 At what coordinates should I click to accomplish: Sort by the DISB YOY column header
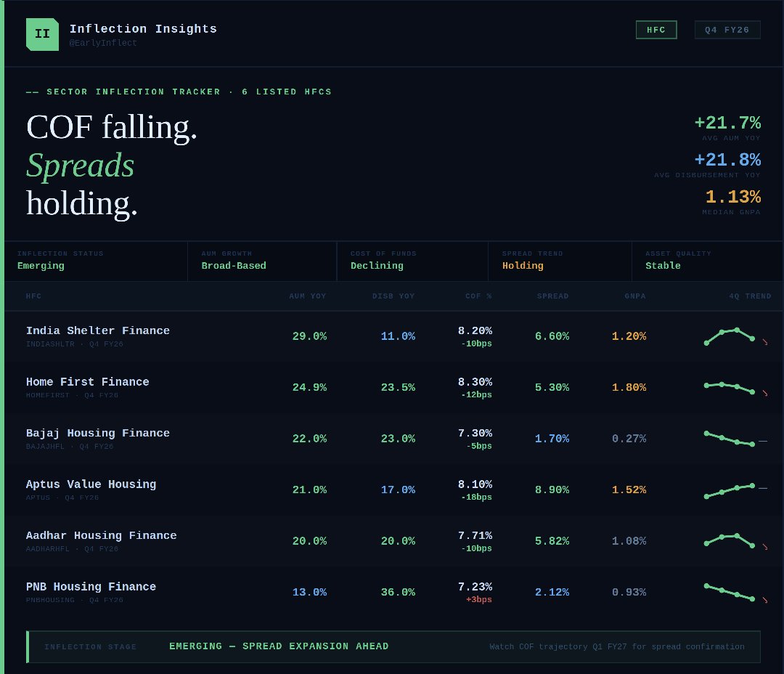(x=393, y=296)
